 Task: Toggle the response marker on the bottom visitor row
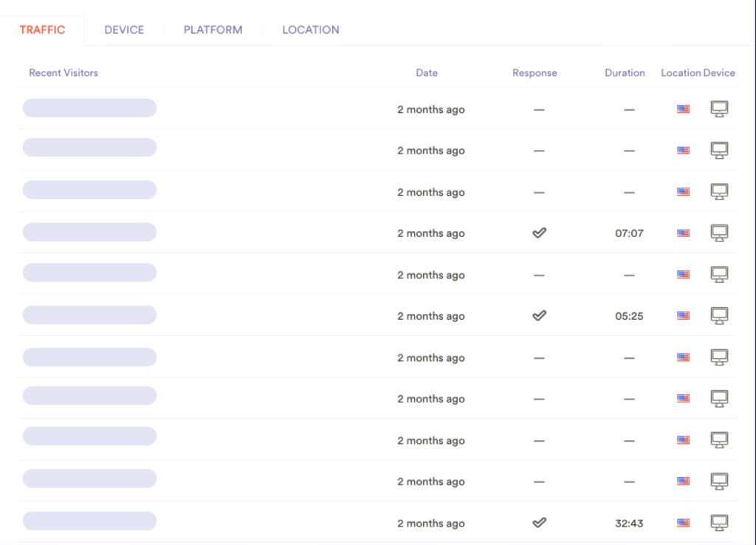[539, 523]
